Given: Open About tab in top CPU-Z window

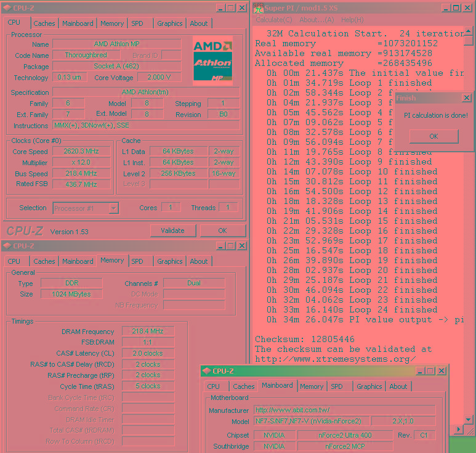Looking at the screenshot, I should coord(199,23).
